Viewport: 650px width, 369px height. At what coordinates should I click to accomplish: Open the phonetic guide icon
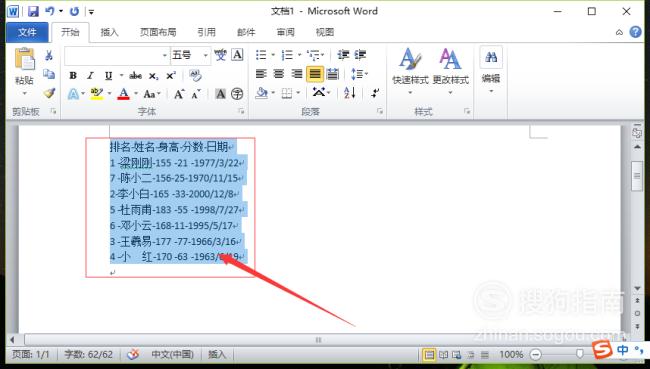(220, 55)
